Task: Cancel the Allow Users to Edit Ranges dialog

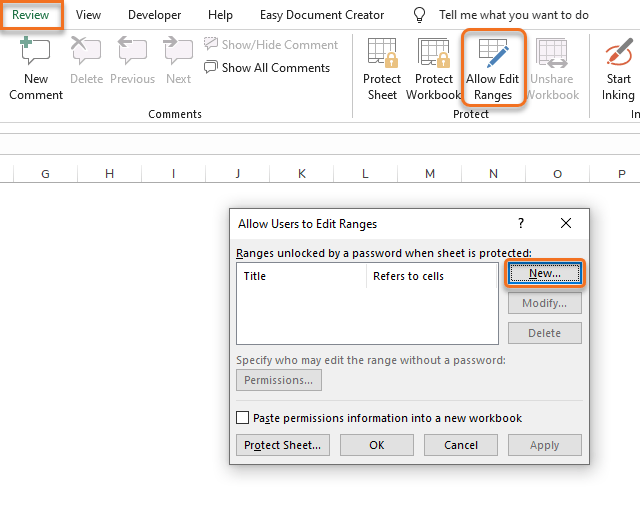Action: click(x=461, y=445)
